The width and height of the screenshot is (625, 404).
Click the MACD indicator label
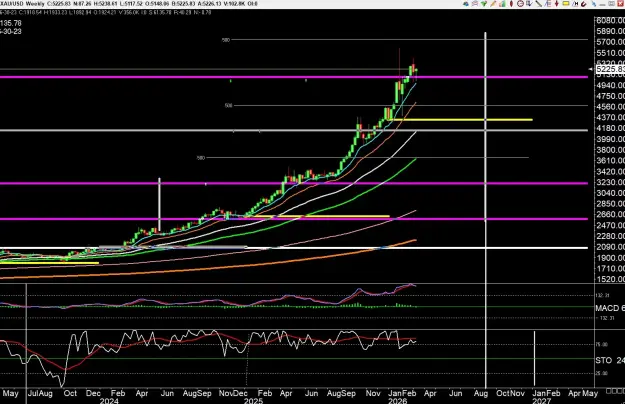(x=610, y=308)
